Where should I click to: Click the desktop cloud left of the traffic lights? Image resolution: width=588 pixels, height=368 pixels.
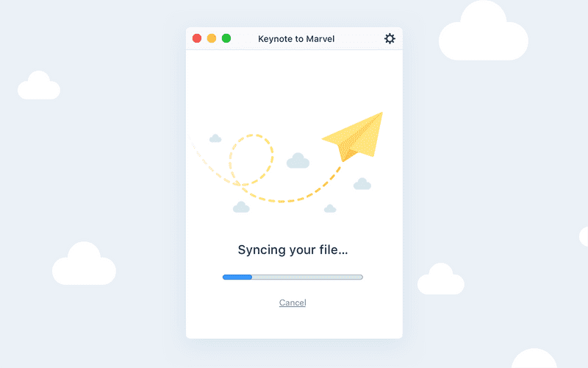point(38,87)
